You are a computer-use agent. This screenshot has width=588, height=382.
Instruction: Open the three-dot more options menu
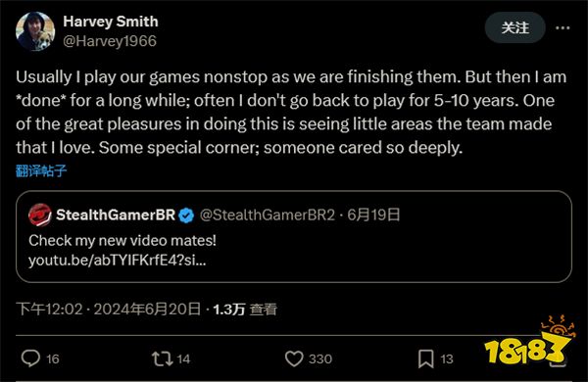pos(563,27)
